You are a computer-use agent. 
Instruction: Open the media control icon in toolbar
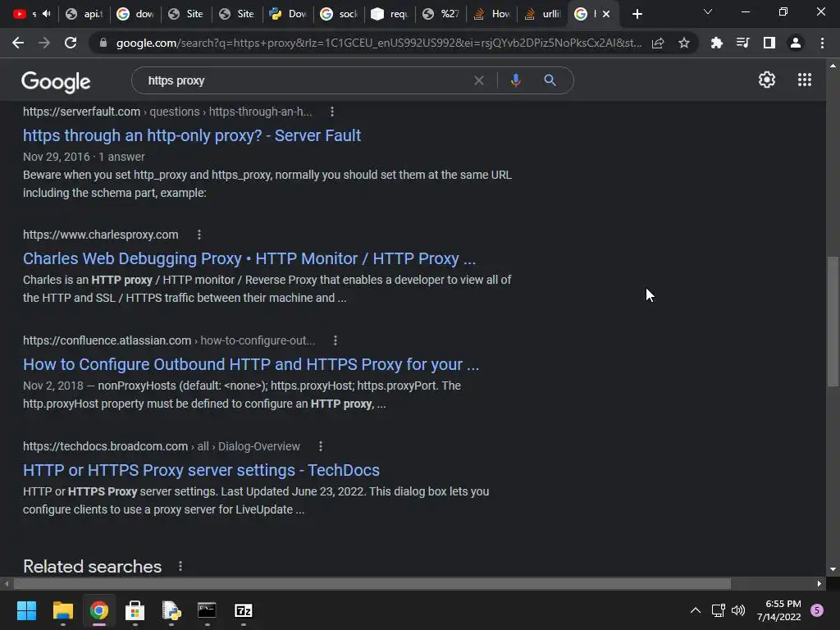[742, 43]
